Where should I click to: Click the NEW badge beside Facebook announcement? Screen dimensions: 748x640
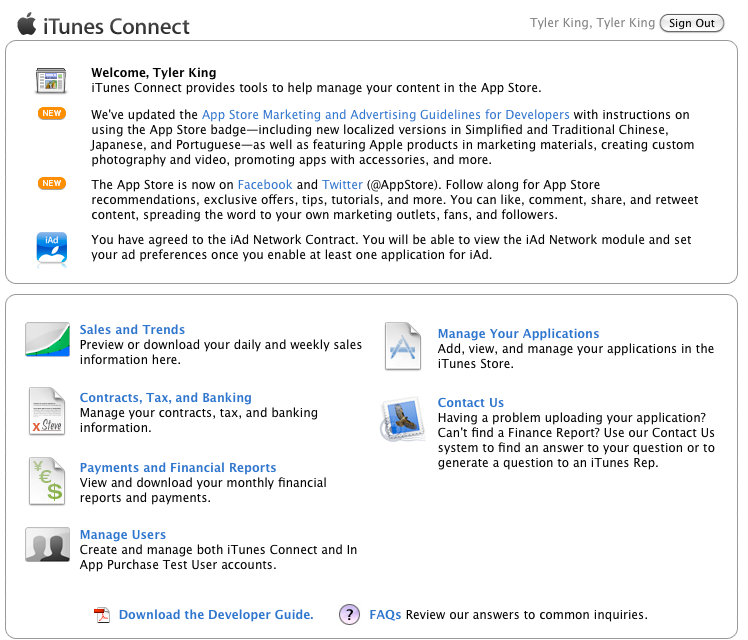tap(52, 184)
